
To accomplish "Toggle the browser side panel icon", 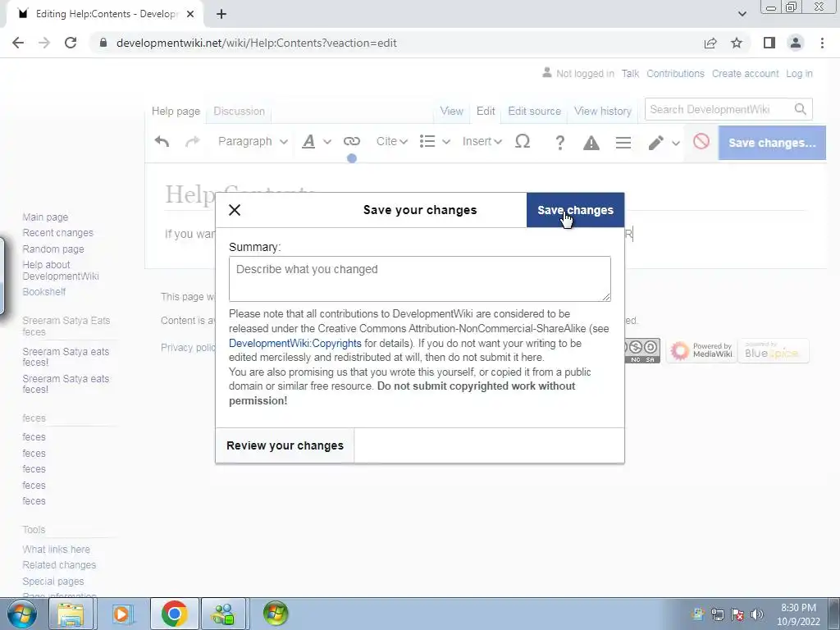I will tap(769, 43).
